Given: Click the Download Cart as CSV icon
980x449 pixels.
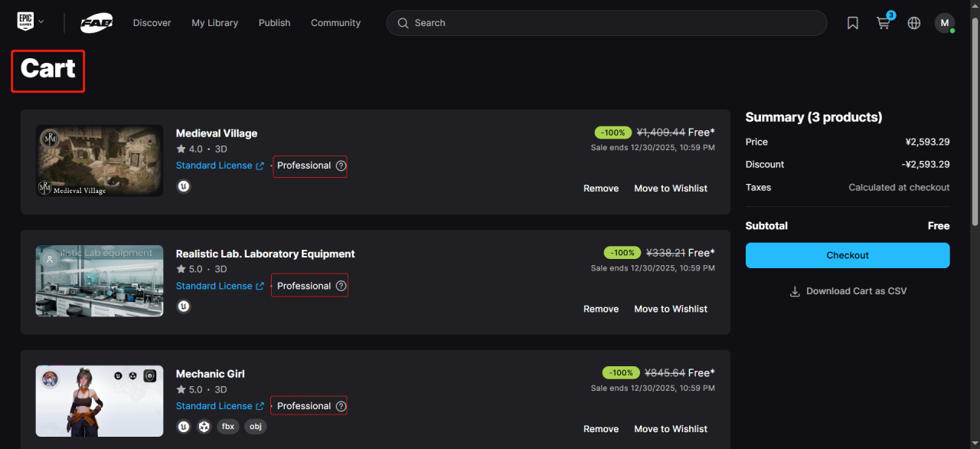Looking at the screenshot, I should point(795,291).
